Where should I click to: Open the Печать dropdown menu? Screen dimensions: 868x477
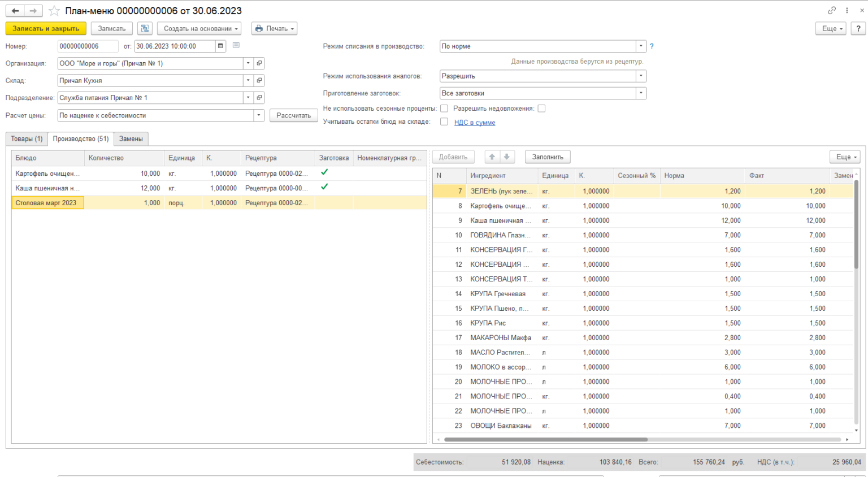274,28
